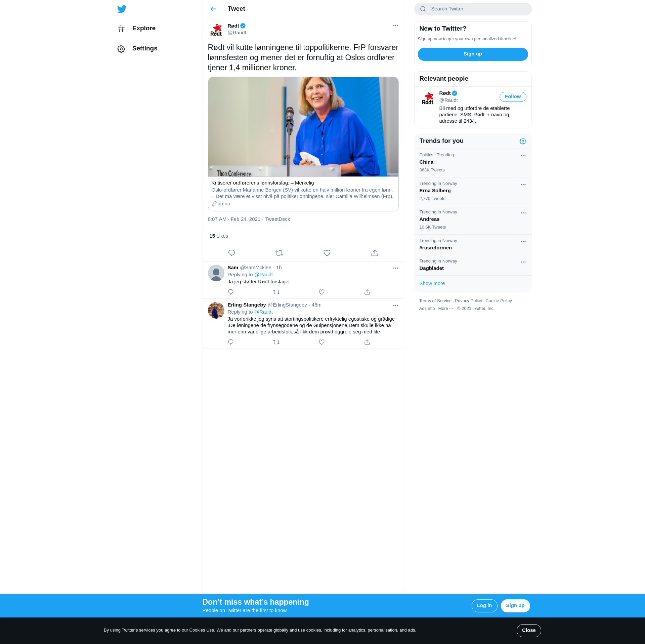
Task: Click Sign up in New to Twitter panel
Action: coord(473,54)
